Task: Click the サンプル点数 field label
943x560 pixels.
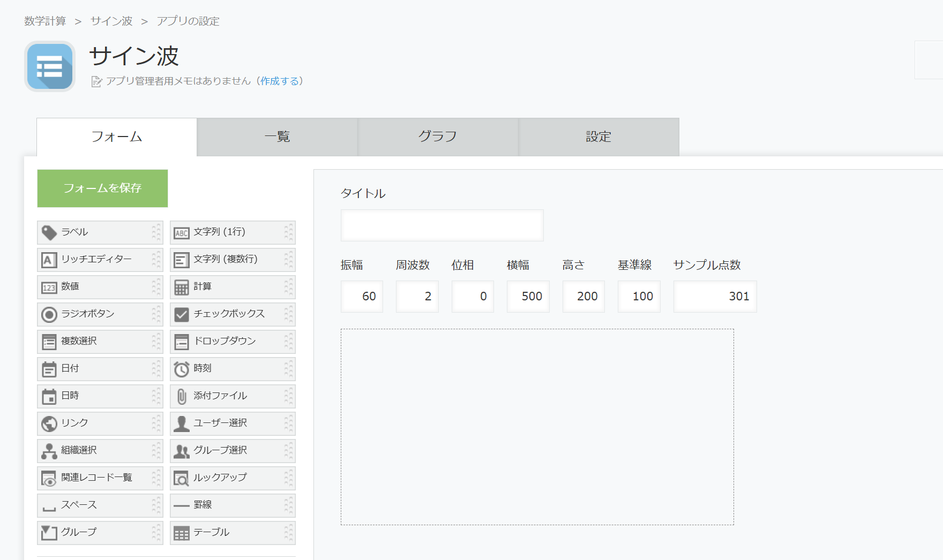Action: 707,265
